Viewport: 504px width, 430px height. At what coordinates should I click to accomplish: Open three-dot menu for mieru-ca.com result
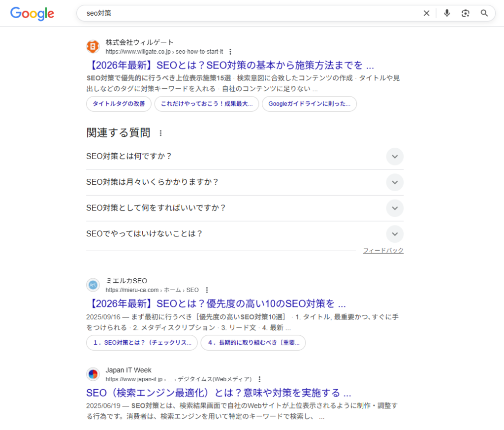coord(207,290)
